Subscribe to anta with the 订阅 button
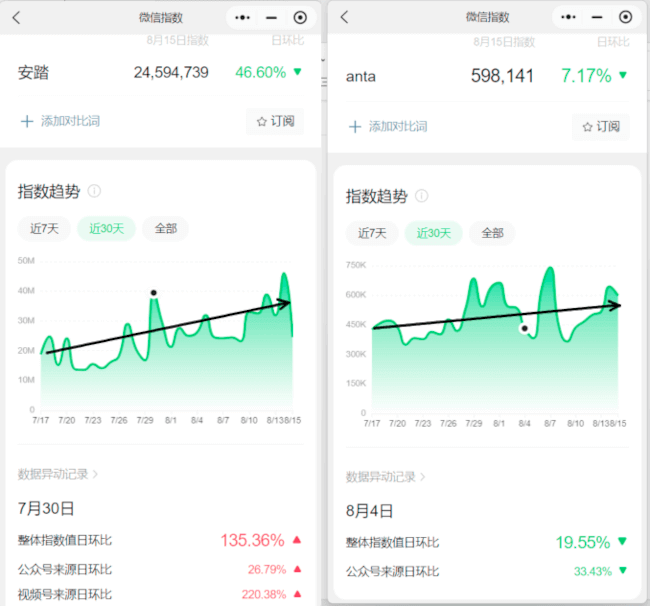This screenshot has width=650, height=606. tap(601, 126)
